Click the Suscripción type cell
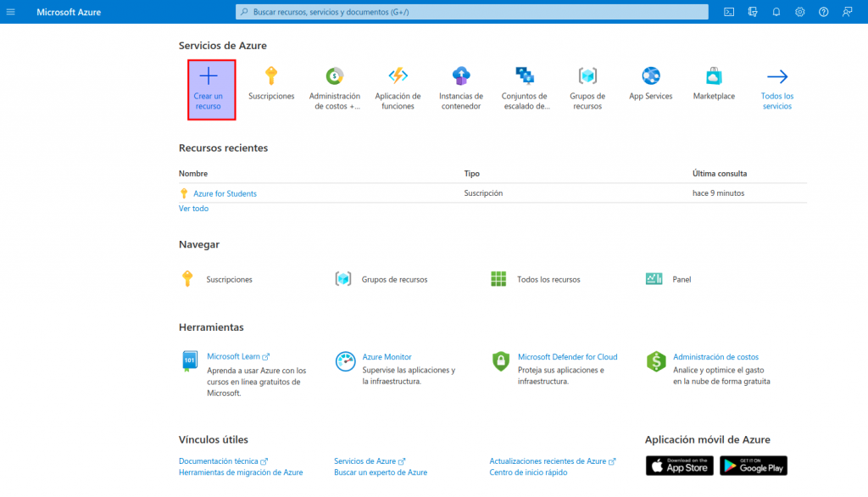 pos(483,193)
